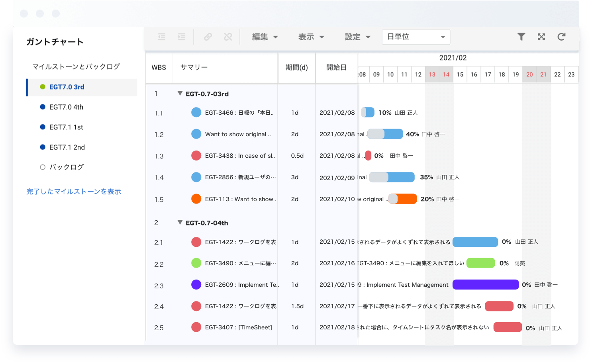Open the filter funnel icon

pos(521,37)
